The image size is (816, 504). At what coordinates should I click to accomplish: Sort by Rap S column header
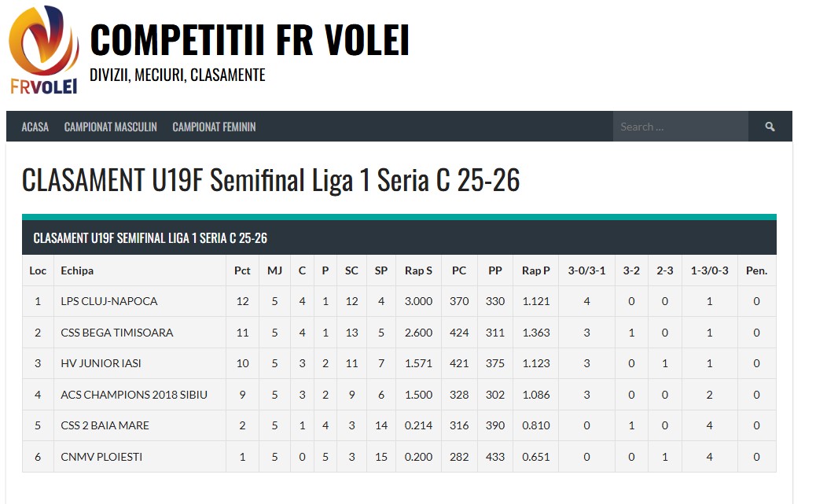point(418,270)
